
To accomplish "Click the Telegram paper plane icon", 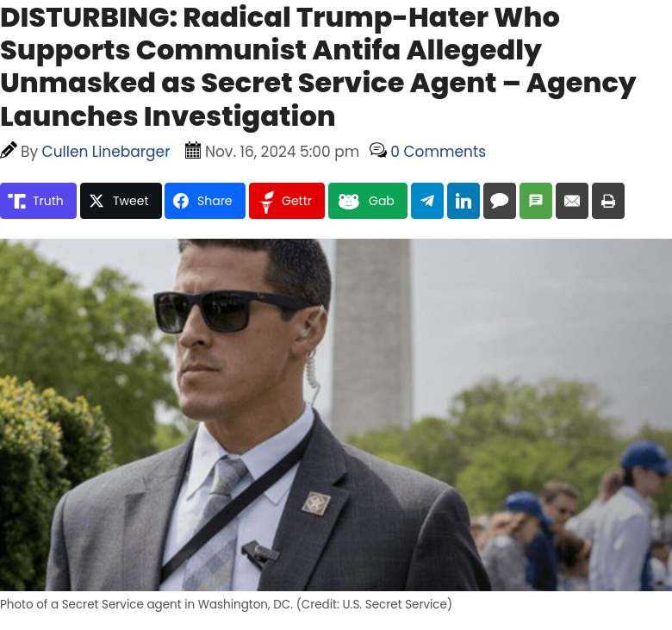I will [427, 201].
